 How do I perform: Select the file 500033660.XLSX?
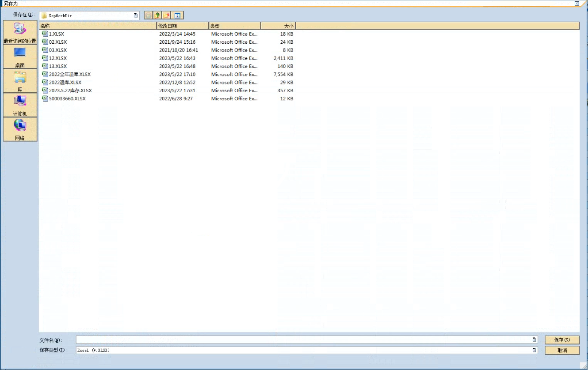(67, 99)
